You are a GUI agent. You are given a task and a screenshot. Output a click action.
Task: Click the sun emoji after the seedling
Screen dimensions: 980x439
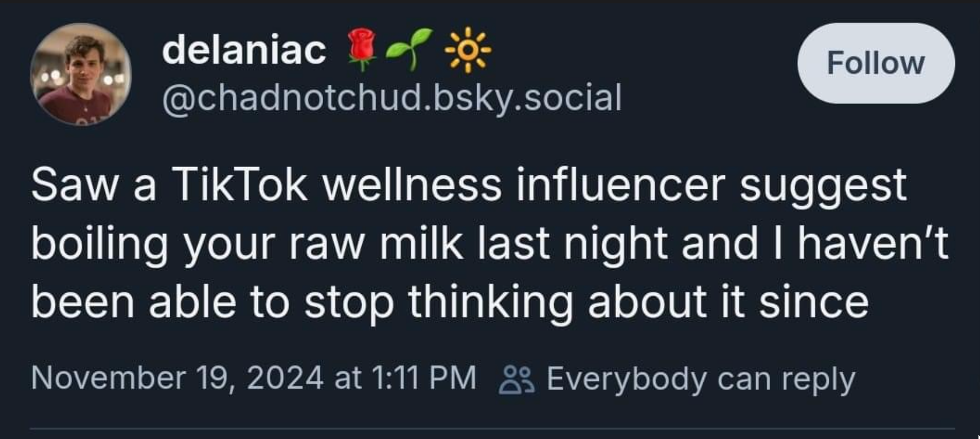tap(468, 50)
